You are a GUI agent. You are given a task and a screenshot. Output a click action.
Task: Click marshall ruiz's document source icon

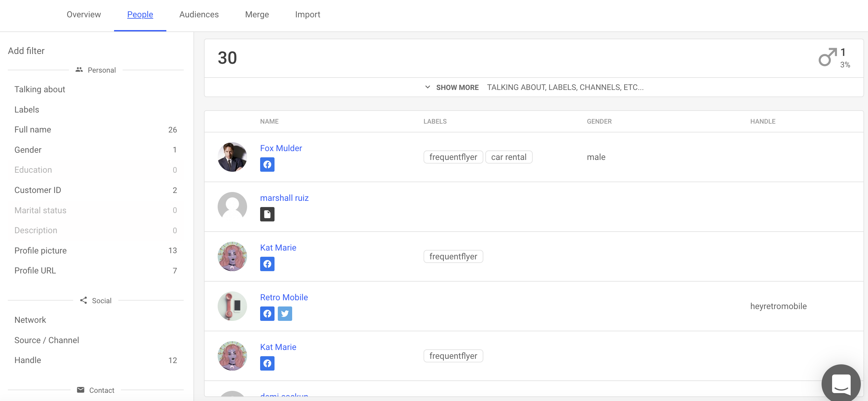point(267,214)
